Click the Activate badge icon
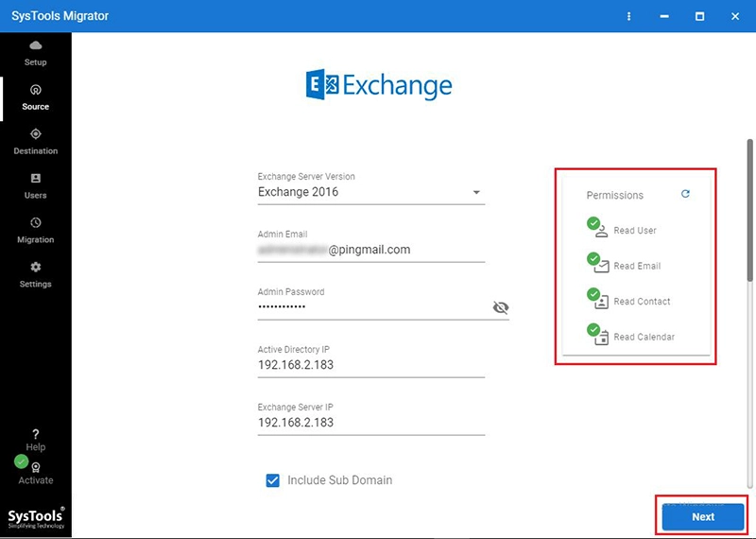This screenshot has width=756, height=539. click(36, 467)
